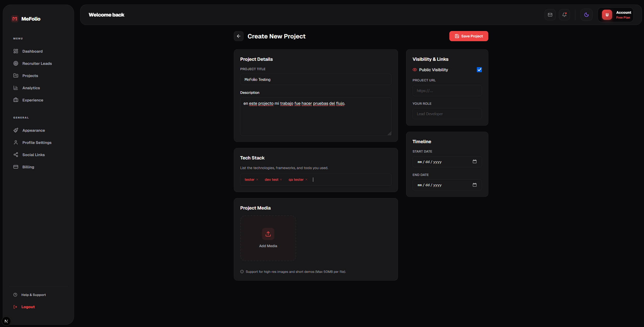Screen dimensions: 644x327
Task: Click the Projects folder icon
Action: [16, 76]
